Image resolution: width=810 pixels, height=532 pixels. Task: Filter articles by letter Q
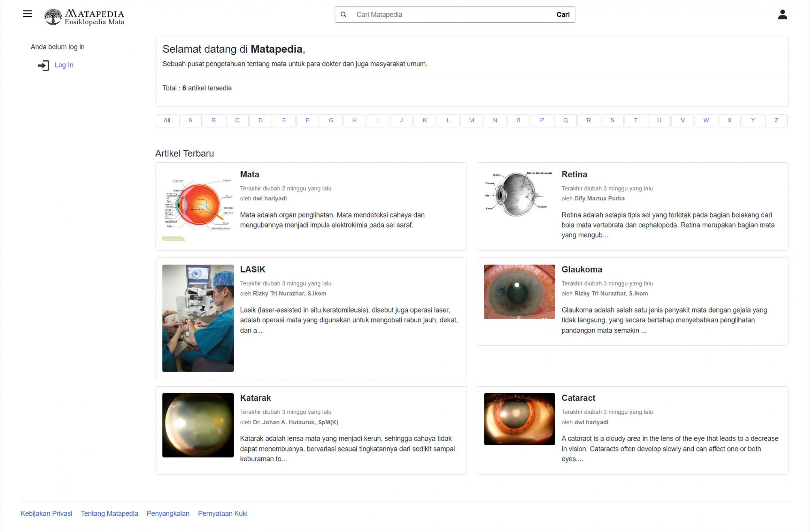[565, 121]
